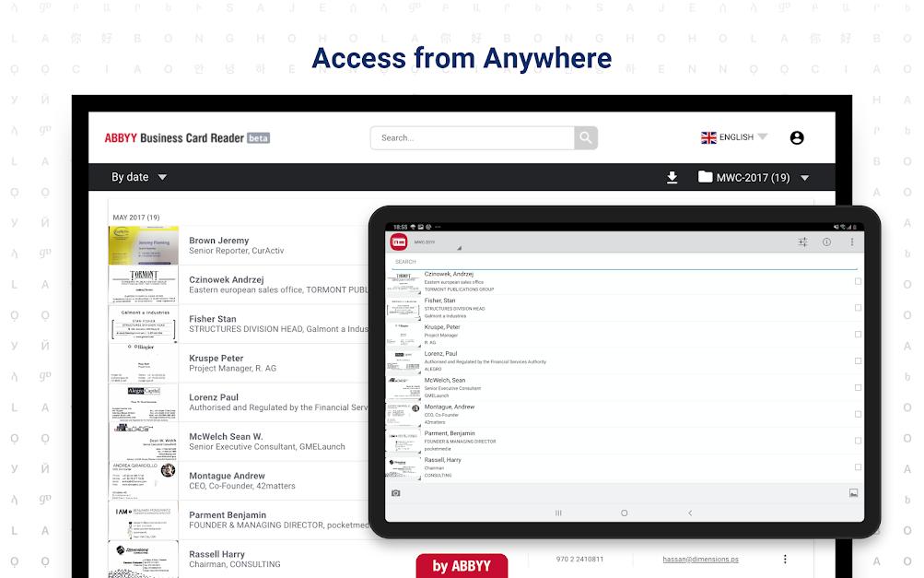
Task: Click the MAY 2017 (19) group header
Action: click(x=136, y=217)
